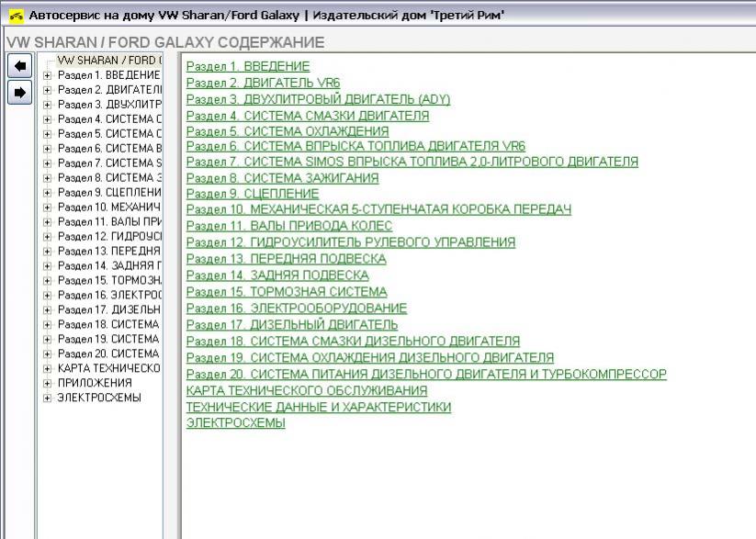Open link Раздел 15. ТОРМОЗНАЯ СИСТЕМА
Viewport: 756px width, 539px height.
click(287, 292)
